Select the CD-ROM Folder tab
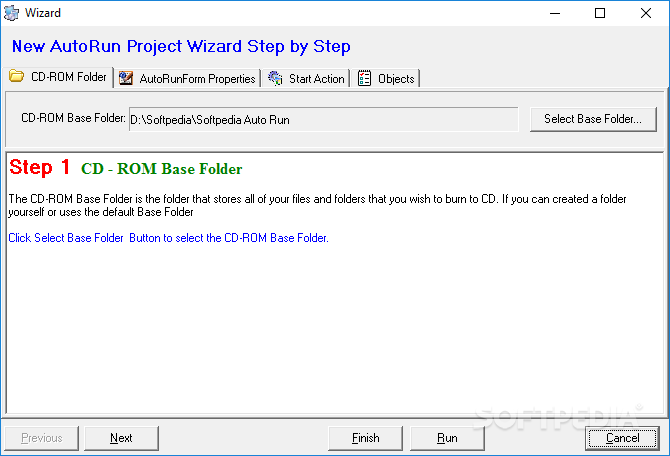 pyautogui.click(x=58, y=77)
